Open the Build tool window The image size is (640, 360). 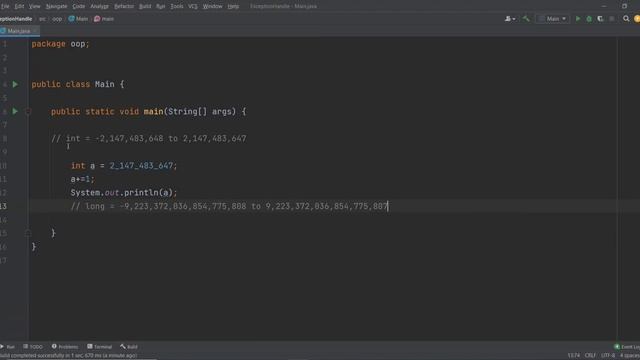click(x=129, y=347)
